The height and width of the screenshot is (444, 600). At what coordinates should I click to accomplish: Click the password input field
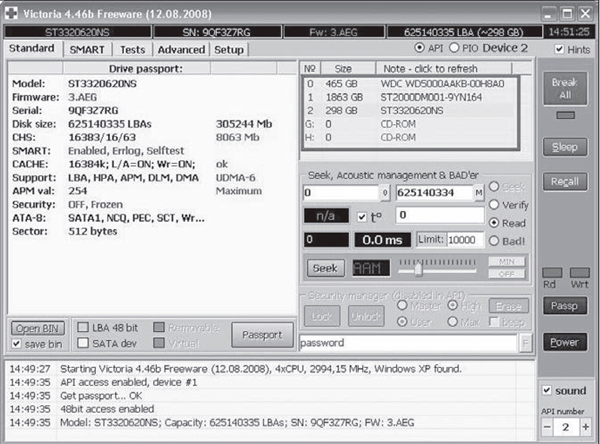pyautogui.click(x=408, y=343)
